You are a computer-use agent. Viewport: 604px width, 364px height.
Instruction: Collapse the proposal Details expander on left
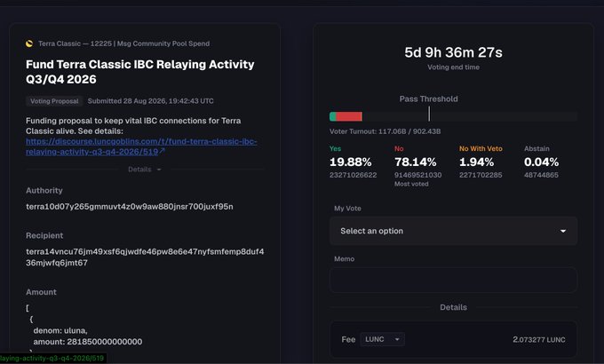[x=145, y=170]
